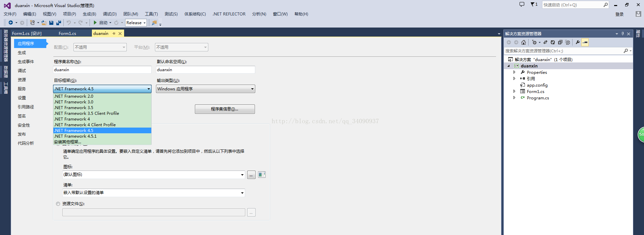Click the Find in Files icon
The height and width of the screenshot is (235, 644).
coord(154,22)
